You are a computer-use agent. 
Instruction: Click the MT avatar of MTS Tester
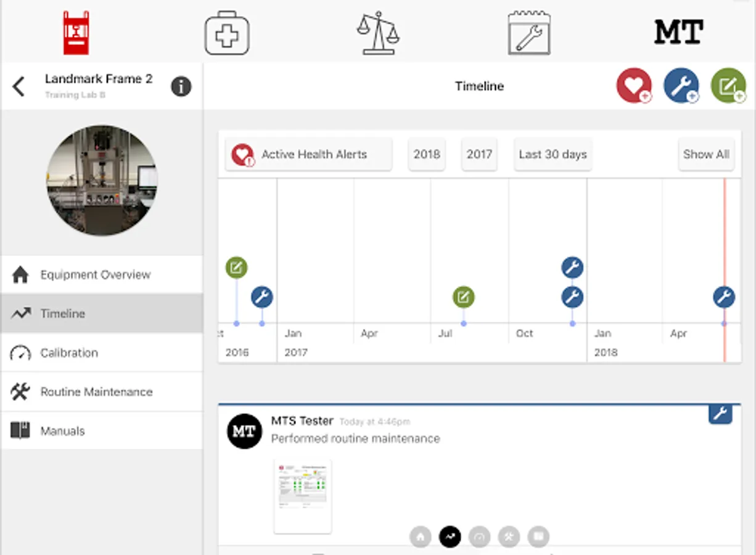(244, 431)
